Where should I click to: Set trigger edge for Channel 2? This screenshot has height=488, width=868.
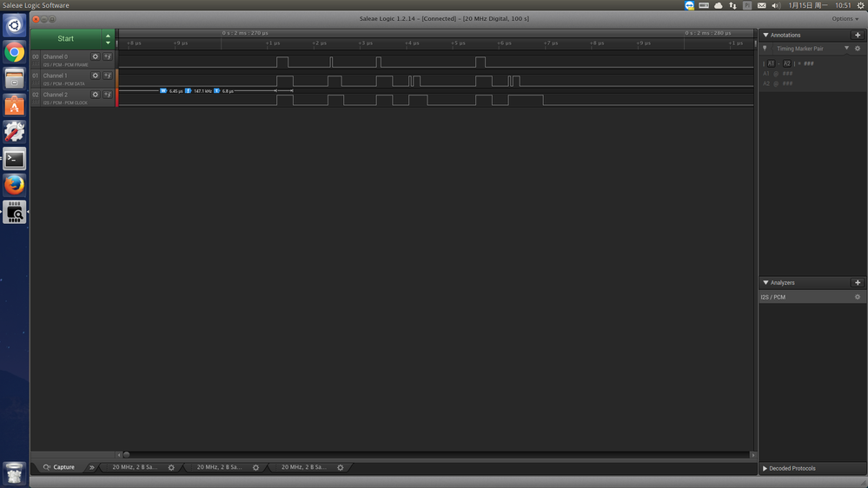108,95
